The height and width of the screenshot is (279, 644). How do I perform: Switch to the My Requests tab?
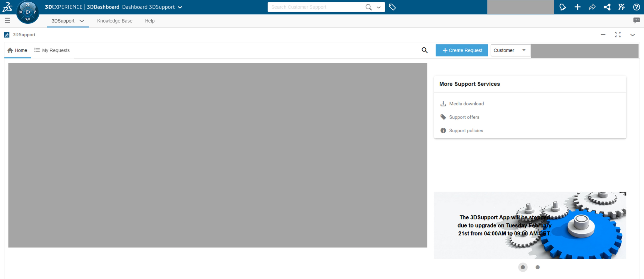coord(52,50)
